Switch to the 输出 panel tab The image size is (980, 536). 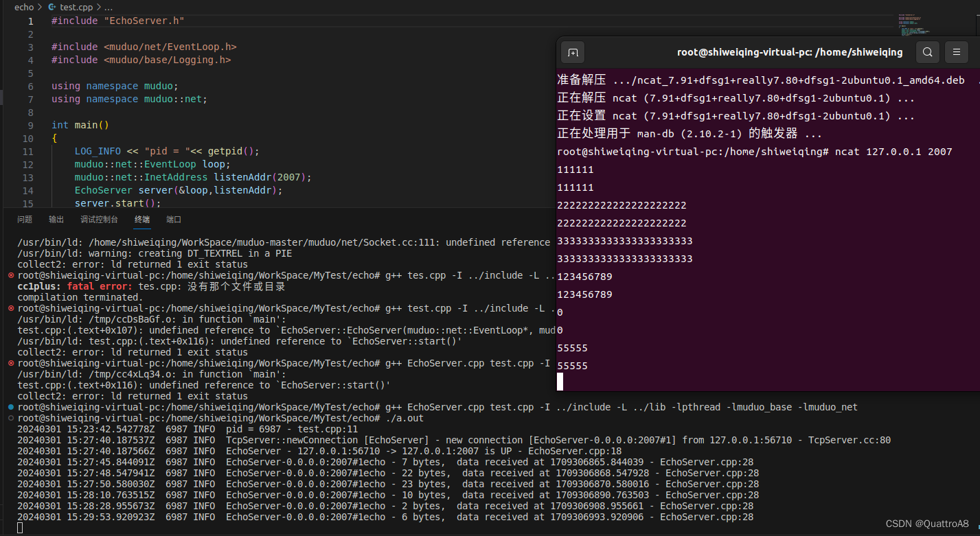56,220
